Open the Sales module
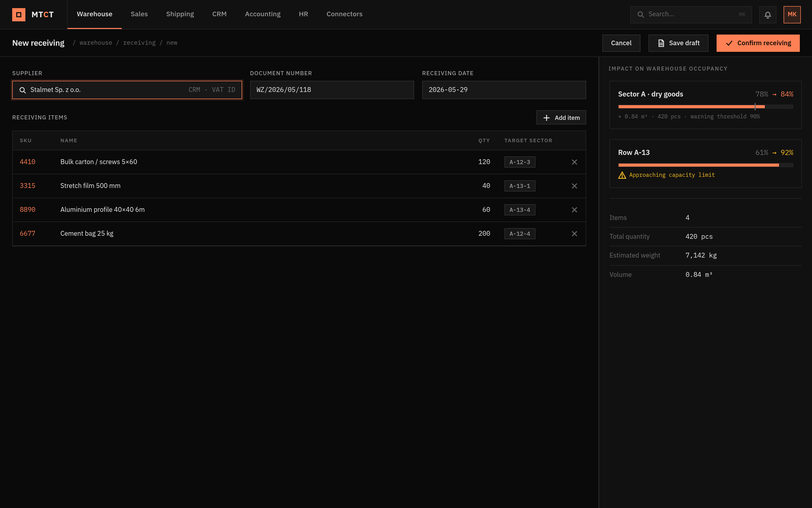 click(139, 14)
